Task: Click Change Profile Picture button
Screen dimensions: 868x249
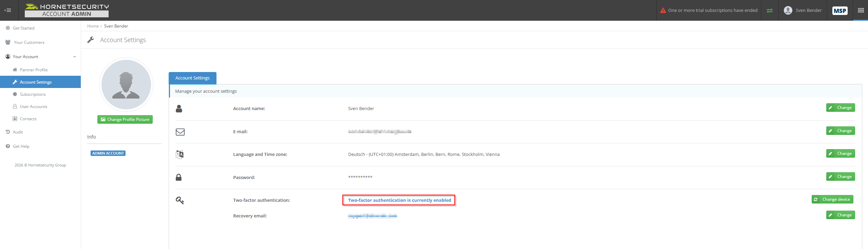Action: pyautogui.click(x=125, y=120)
